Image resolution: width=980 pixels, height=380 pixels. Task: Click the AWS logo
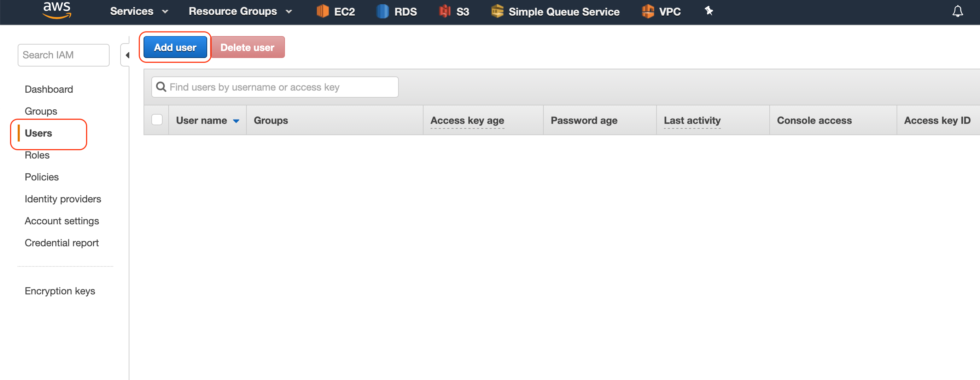56,10
